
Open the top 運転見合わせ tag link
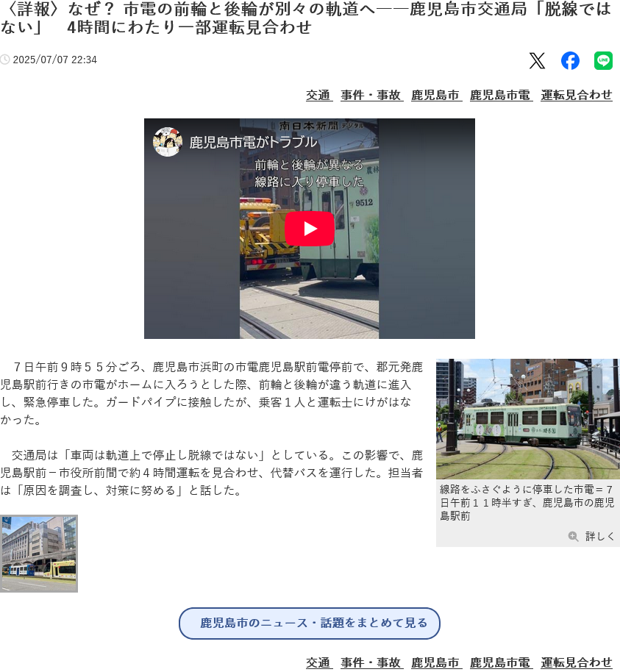tap(577, 95)
